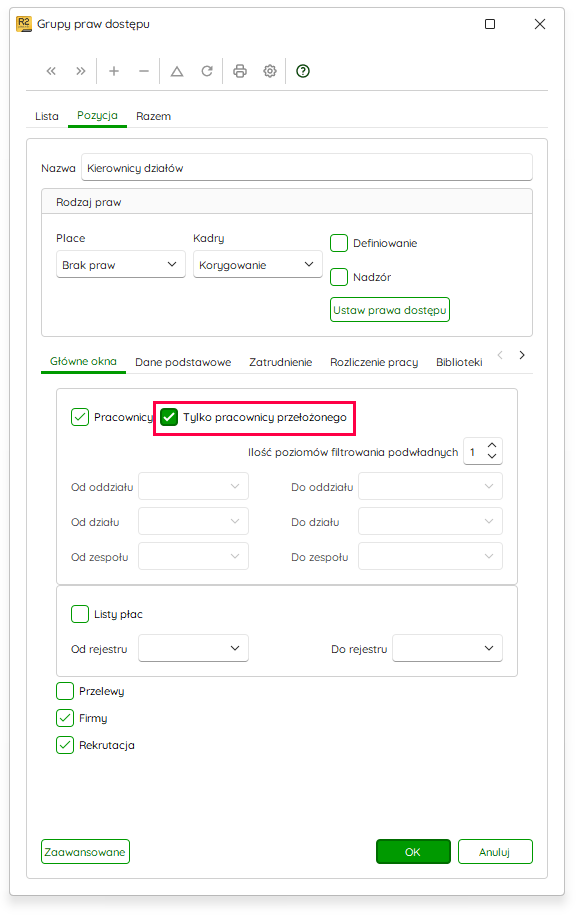Refresh data with circular arrow icon
This screenshot has width=582, height=919.
[207, 71]
